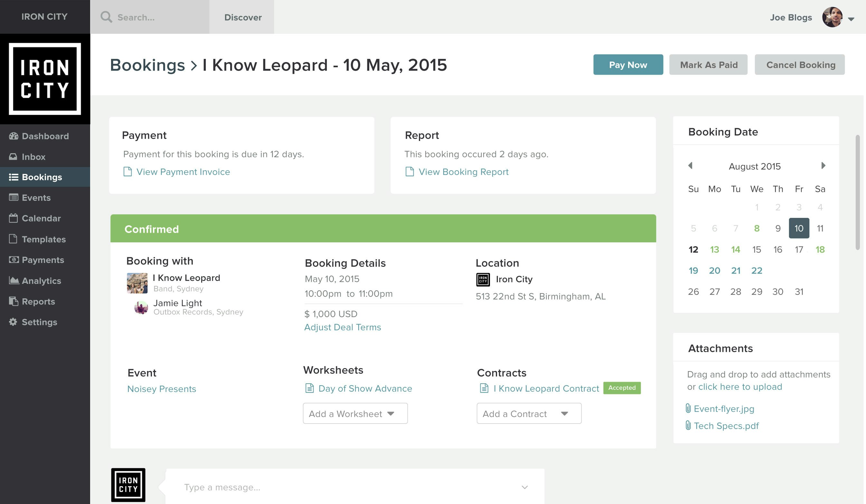Click document icon next to Day of Show Advance
Screen dimensions: 866x504
click(309, 388)
